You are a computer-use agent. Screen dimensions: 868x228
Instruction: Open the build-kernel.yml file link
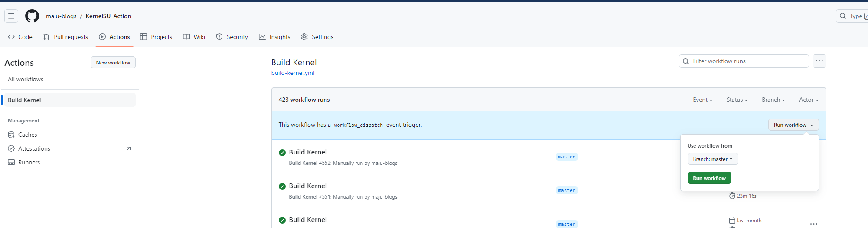[293, 73]
